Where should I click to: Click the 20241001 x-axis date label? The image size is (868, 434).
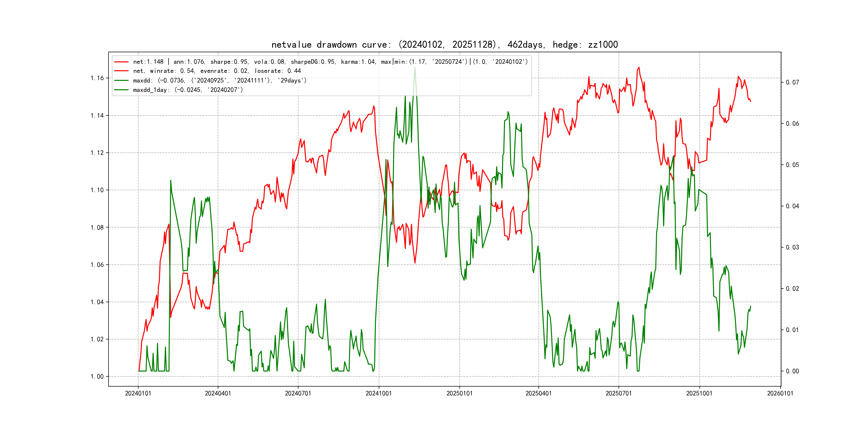click(x=379, y=394)
